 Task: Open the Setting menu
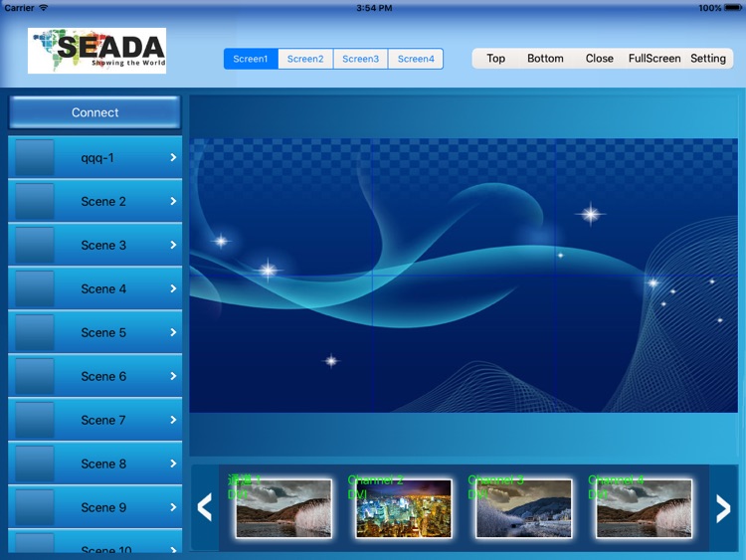708,58
